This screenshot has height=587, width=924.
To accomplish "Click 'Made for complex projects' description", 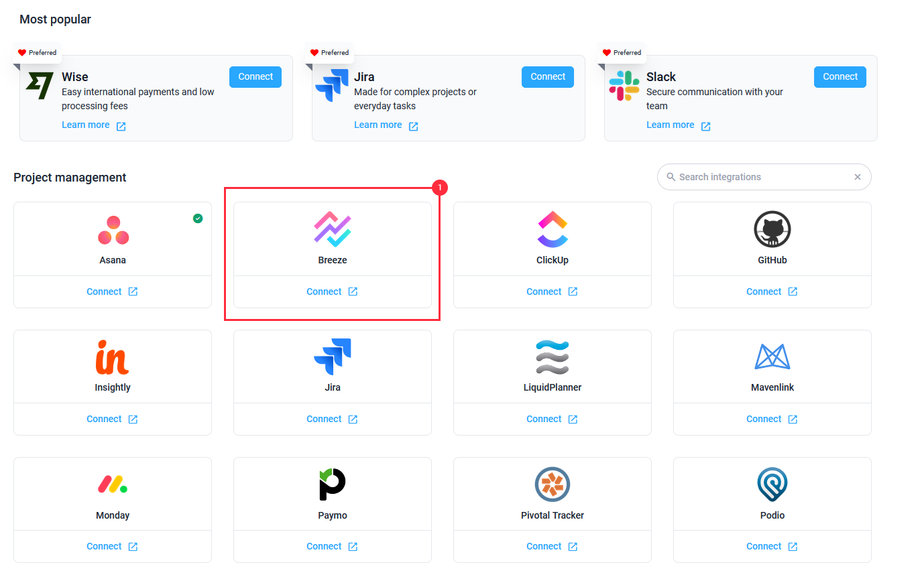I will click(415, 99).
